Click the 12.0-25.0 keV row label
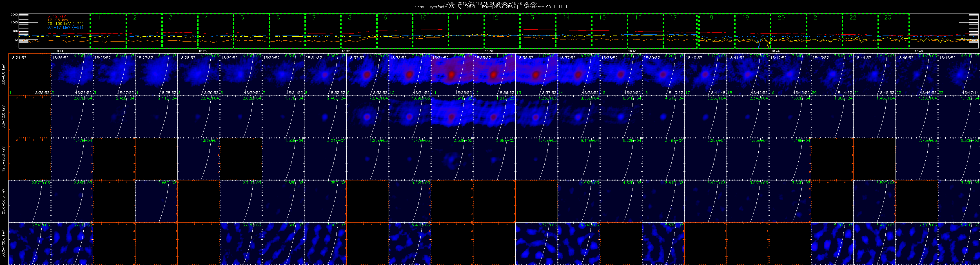 point(3,159)
